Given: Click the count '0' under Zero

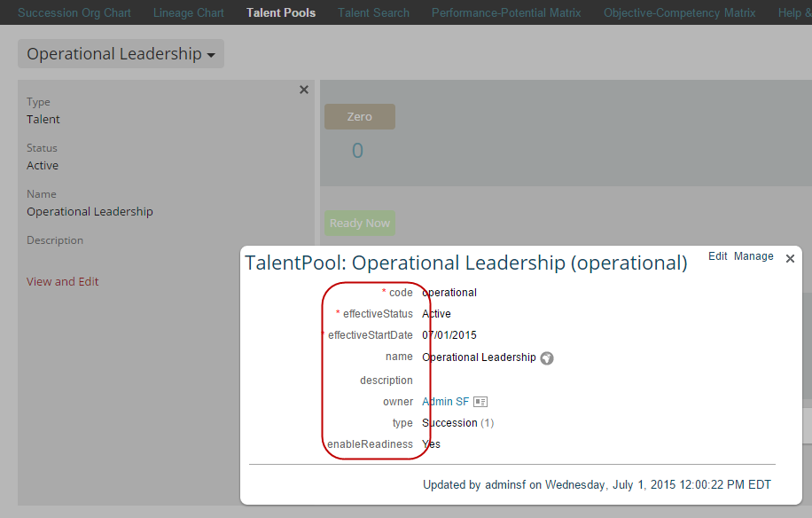Looking at the screenshot, I should pyautogui.click(x=357, y=151).
